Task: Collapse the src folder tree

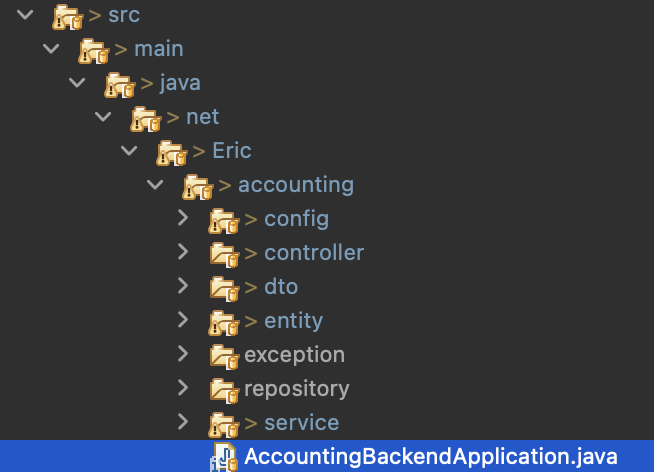Action: click(24, 15)
